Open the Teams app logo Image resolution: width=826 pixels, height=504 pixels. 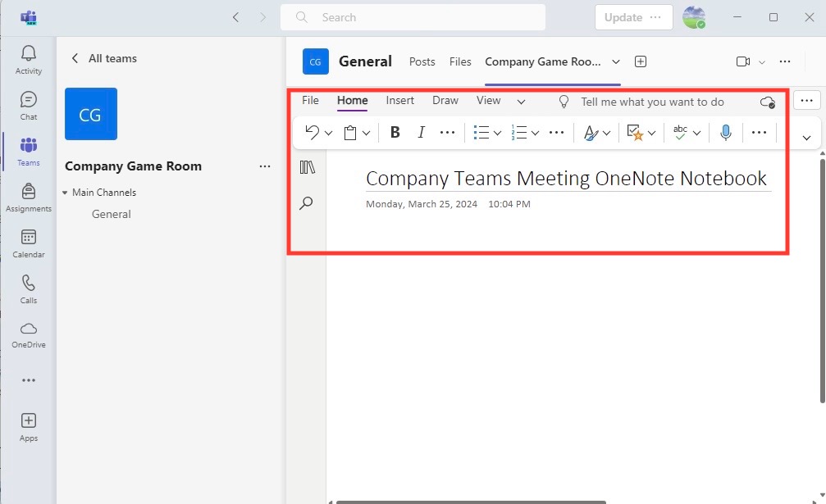tap(29, 17)
